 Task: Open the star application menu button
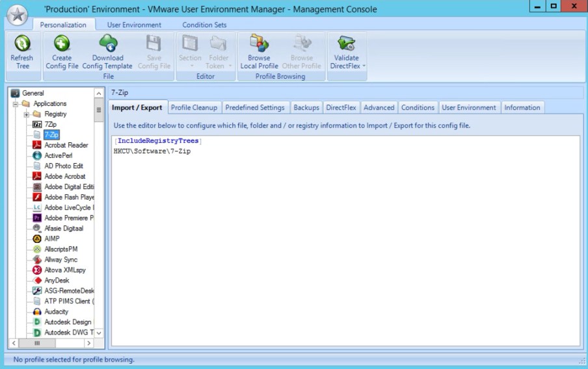tap(18, 15)
